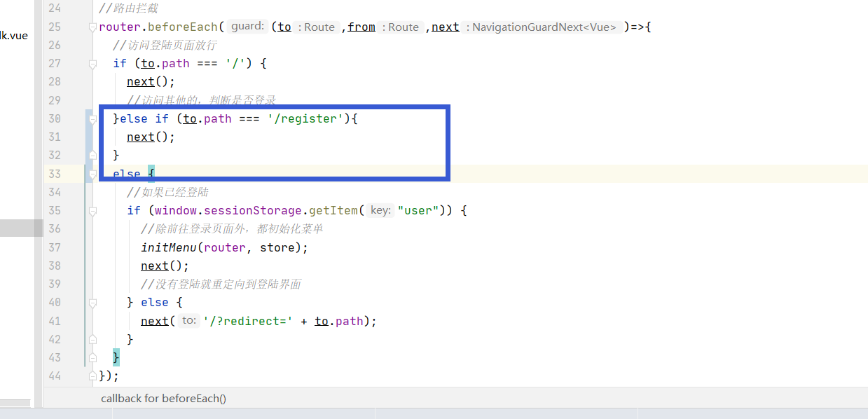The width and height of the screenshot is (868, 419).
Task: Collapse the router.beforeEach function via gutter arrow
Action: [x=92, y=27]
